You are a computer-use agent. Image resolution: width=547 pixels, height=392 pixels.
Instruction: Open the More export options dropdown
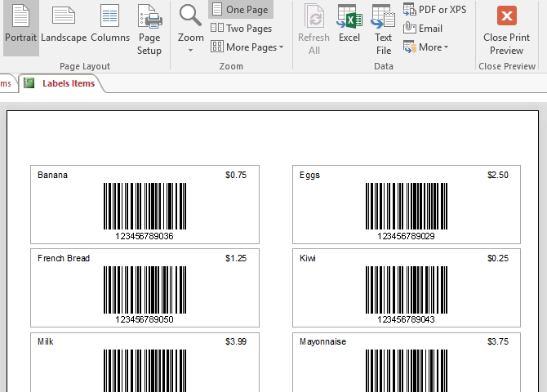click(x=426, y=47)
